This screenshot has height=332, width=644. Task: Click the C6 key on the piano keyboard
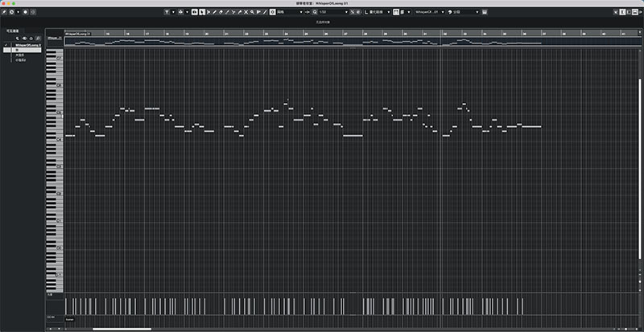(x=55, y=85)
